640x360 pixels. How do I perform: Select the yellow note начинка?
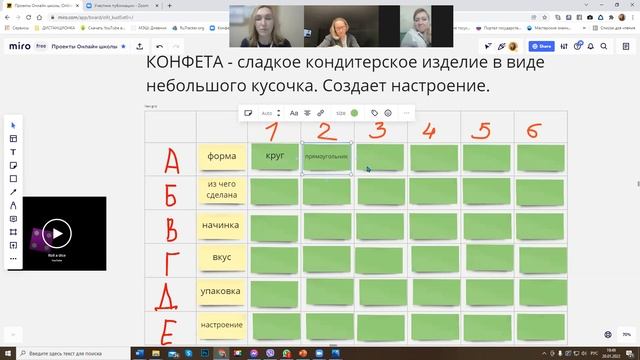[220, 225]
